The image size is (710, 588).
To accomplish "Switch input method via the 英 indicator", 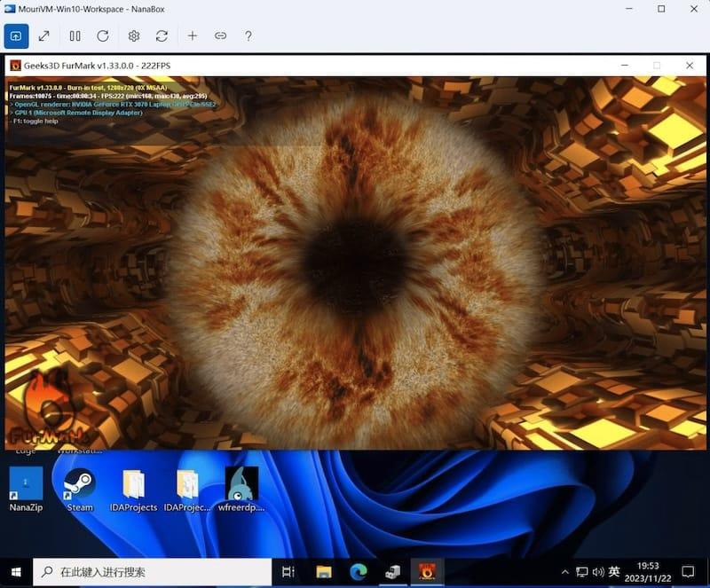I will tap(614, 572).
